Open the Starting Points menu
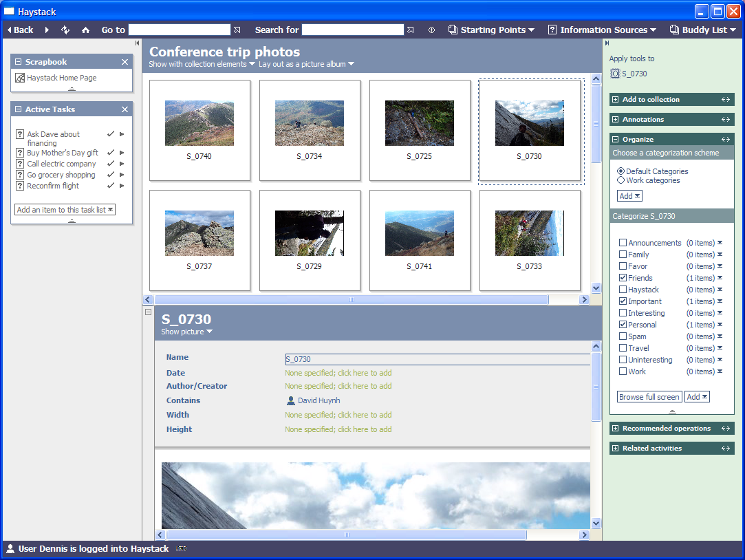Screen dimensions: 745x560 (x=491, y=30)
